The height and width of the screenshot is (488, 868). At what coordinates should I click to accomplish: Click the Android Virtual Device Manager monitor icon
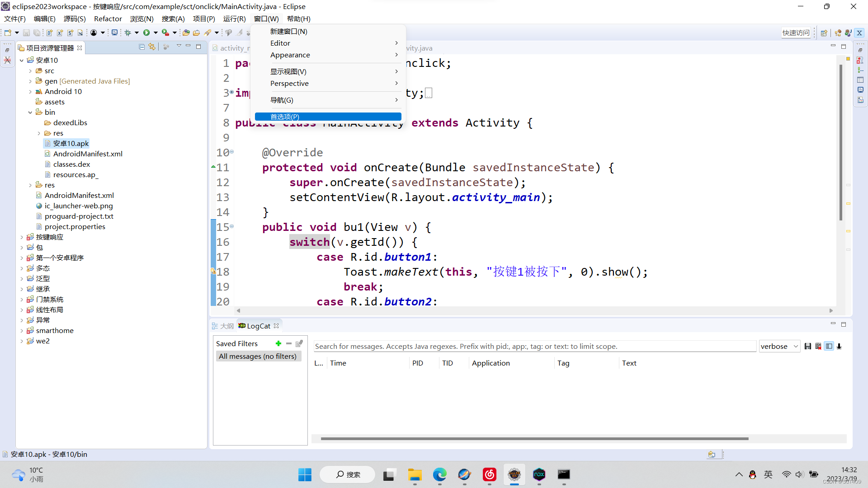(115, 33)
